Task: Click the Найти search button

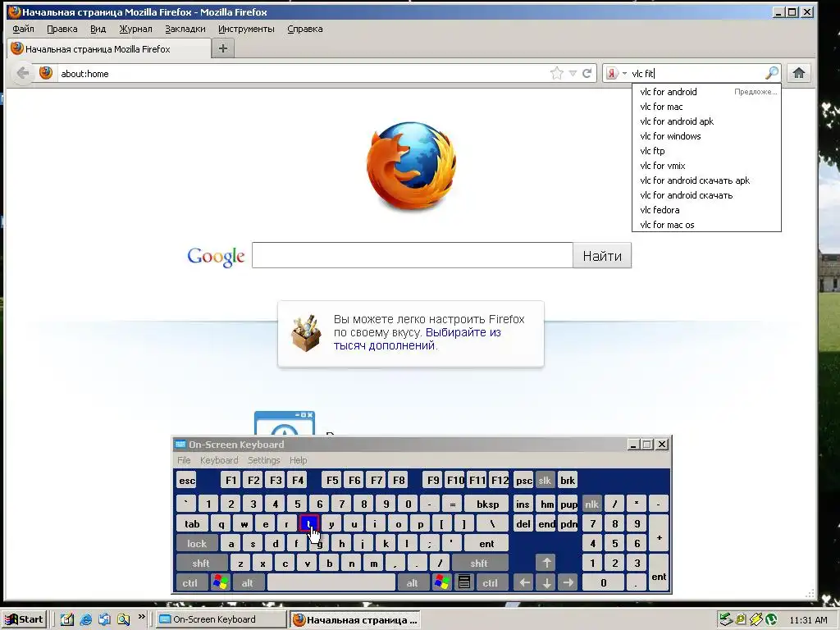Action: [602, 256]
